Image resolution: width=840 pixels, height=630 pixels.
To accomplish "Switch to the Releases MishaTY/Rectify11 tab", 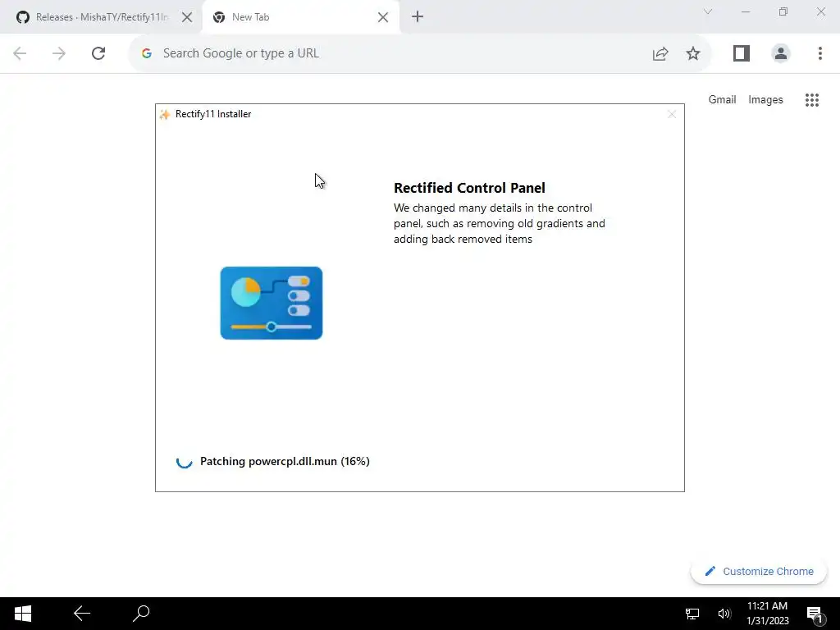I will tap(101, 17).
